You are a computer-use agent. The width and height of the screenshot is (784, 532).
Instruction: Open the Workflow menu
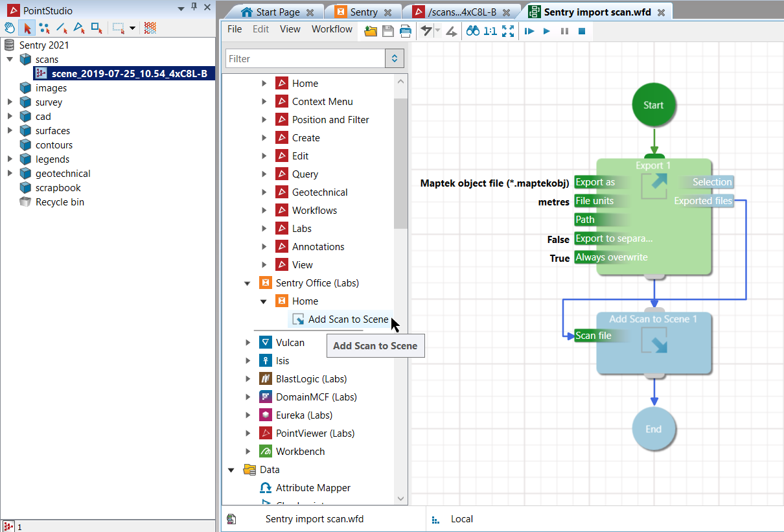[x=332, y=29]
